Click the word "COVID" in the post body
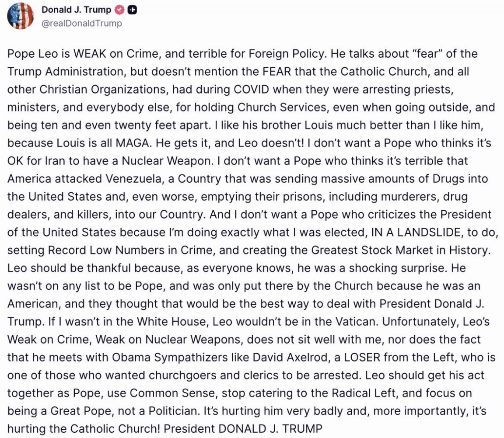This screenshot has width=504, height=438. (252, 89)
